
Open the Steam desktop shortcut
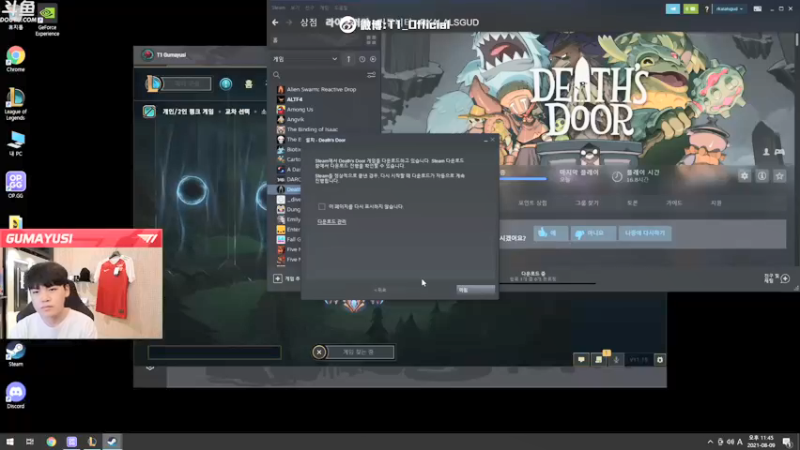click(x=15, y=354)
